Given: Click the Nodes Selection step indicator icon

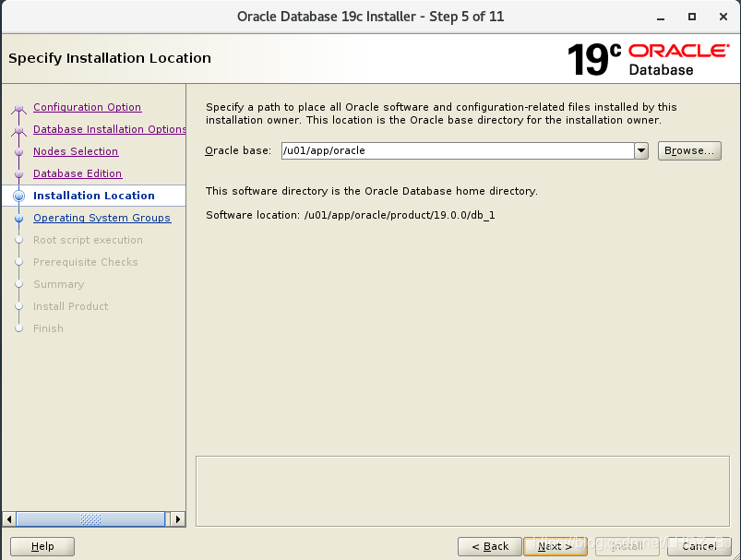Looking at the screenshot, I should pos(19,151).
